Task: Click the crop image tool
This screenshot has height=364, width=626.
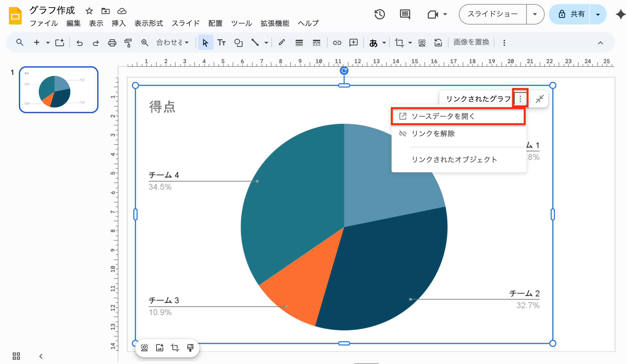Action: click(399, 42)
